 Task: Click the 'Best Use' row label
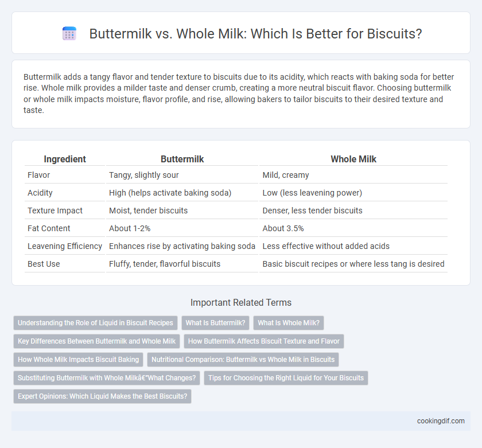44,264
